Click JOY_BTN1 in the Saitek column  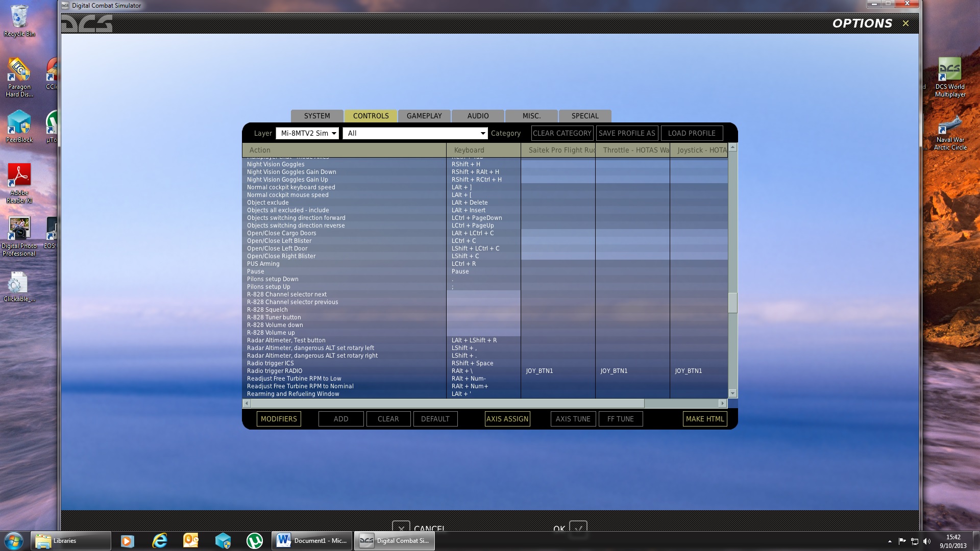click(540, 371)
